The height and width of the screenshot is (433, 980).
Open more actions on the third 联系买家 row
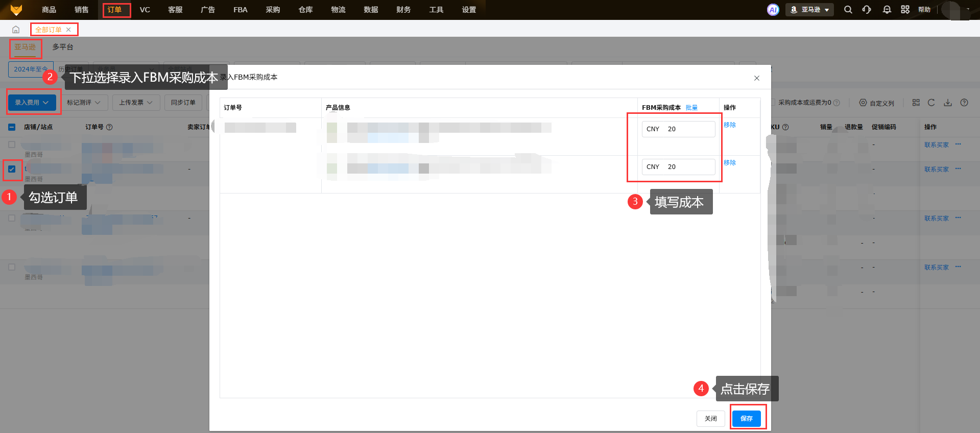958,218
